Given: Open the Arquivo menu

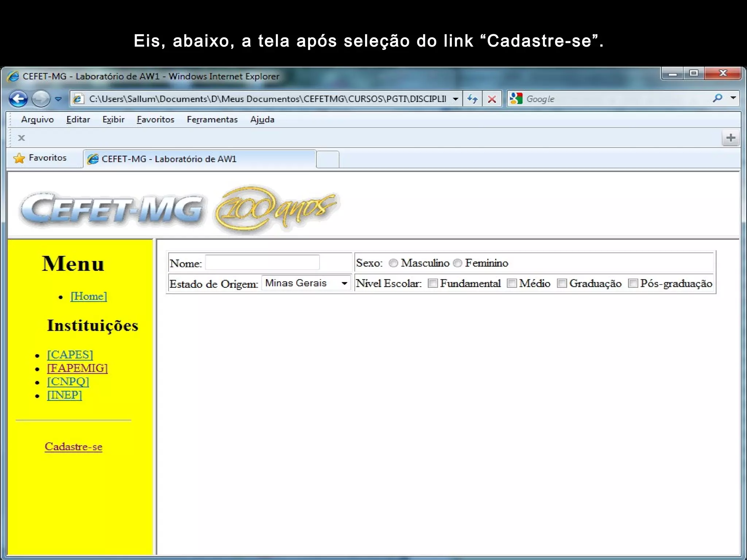Looking at the screenshot, I should point(37,120).
